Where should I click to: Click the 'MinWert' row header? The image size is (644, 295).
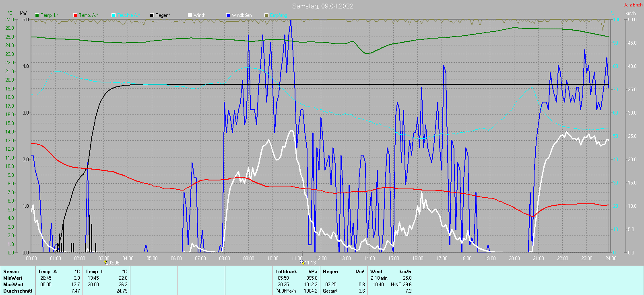13,278
